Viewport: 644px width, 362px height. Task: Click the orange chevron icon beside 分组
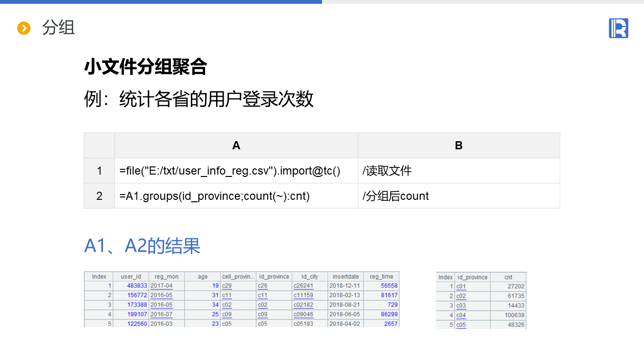click(x=24, y=28)
